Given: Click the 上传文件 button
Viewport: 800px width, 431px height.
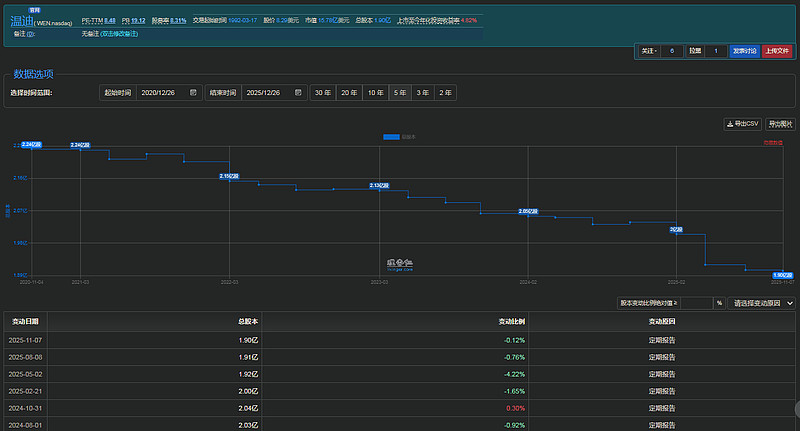Looking at the screenshot, I should tap(776, 50).
